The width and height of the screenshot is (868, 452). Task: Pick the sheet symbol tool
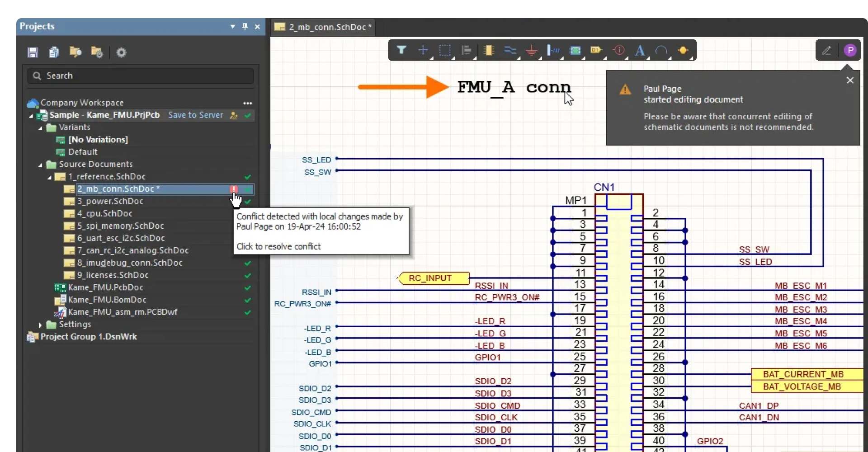[575, 50]
